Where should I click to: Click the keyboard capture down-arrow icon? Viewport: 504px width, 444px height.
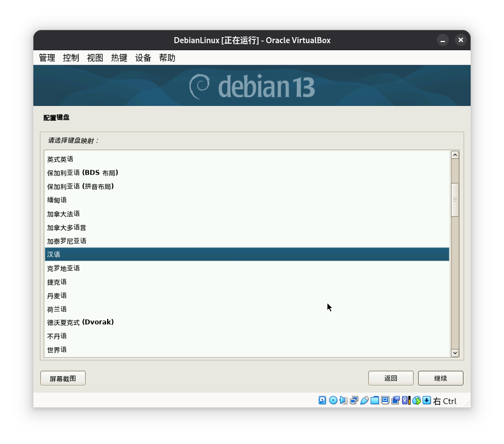[426, 400]
